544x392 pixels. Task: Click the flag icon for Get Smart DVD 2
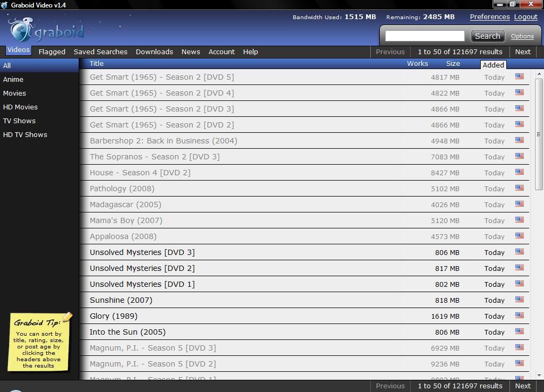[520, 124]
